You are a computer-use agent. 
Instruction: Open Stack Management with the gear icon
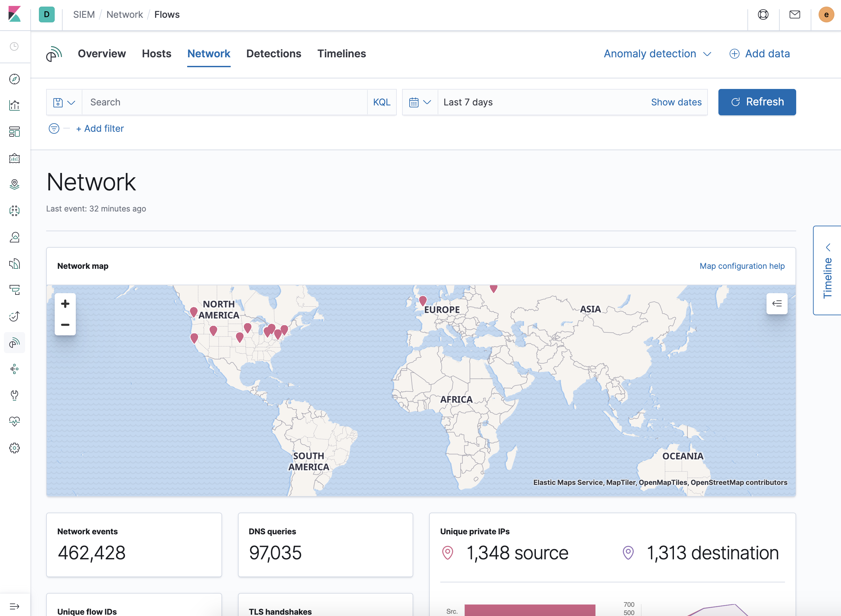click(14, 448)
